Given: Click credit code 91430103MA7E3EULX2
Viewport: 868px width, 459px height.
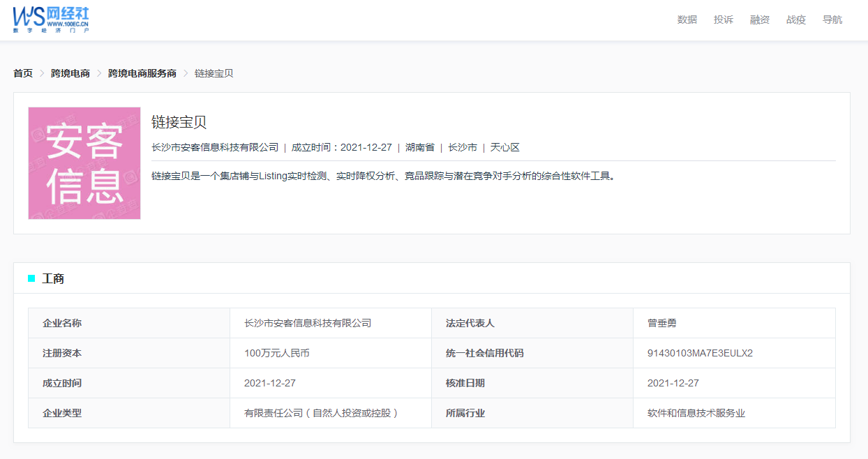Looking at the screenshot, I should pyautogui.click(x=700, y=354).
